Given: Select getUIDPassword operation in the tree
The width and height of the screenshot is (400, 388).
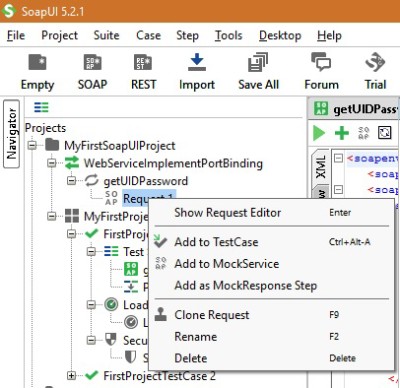Looking at the screenshot, I should tap(146, 181).
